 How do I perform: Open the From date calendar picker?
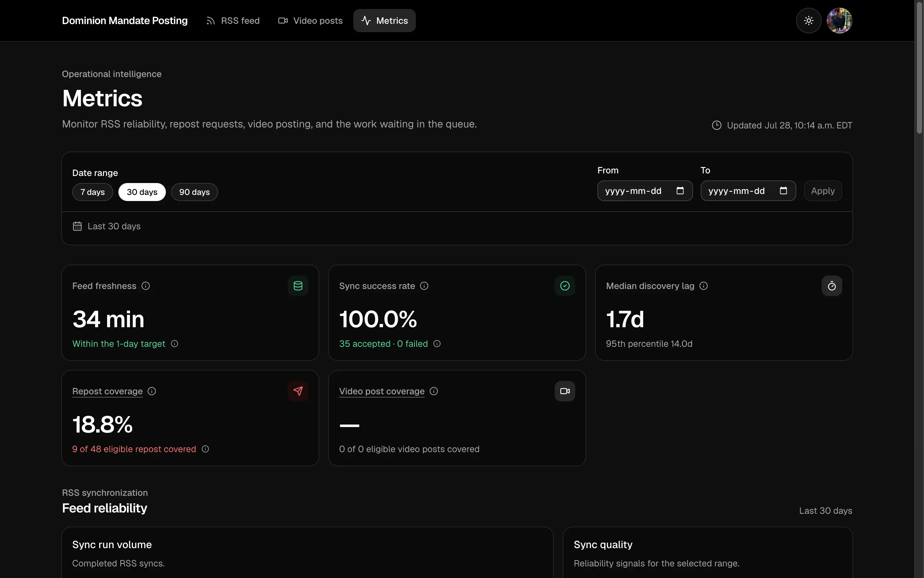coord(680,191)
